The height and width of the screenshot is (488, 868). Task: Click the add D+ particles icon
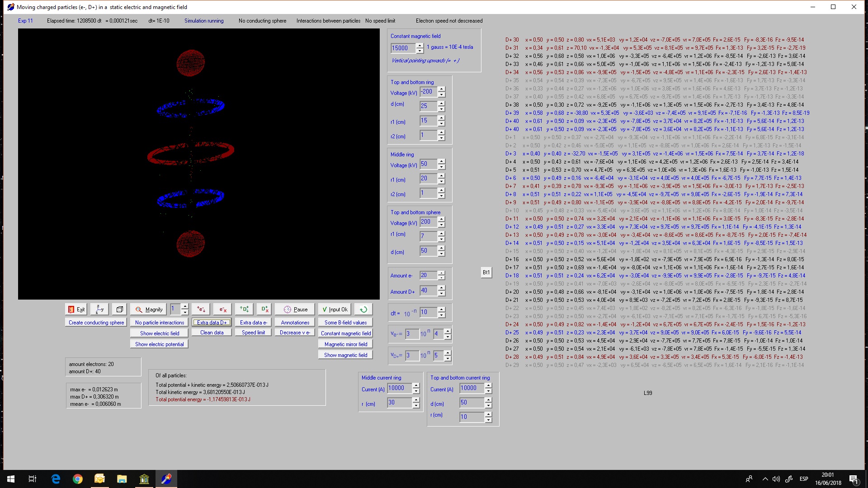point(244,310)
